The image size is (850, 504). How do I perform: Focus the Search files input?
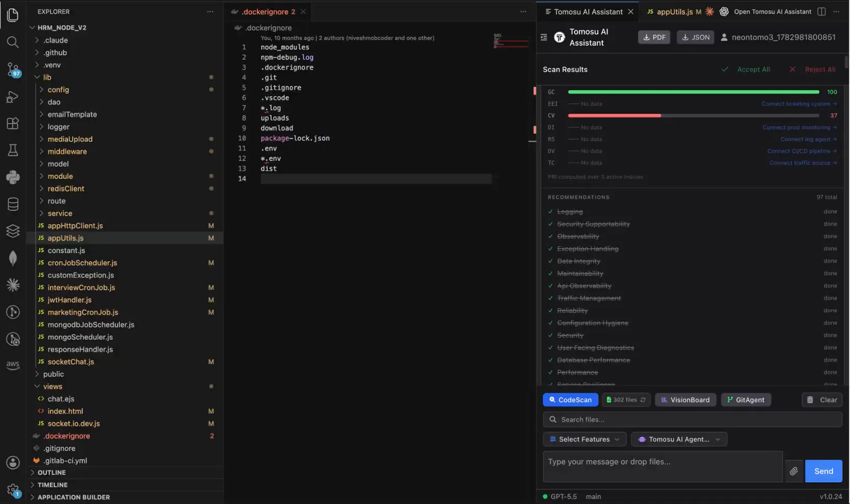click(x=693, y=420)
